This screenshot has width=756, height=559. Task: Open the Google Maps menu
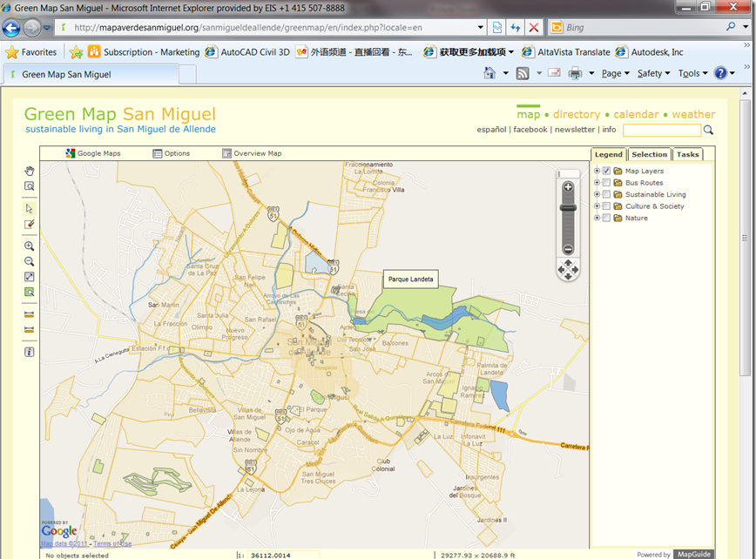coord(93,153)
